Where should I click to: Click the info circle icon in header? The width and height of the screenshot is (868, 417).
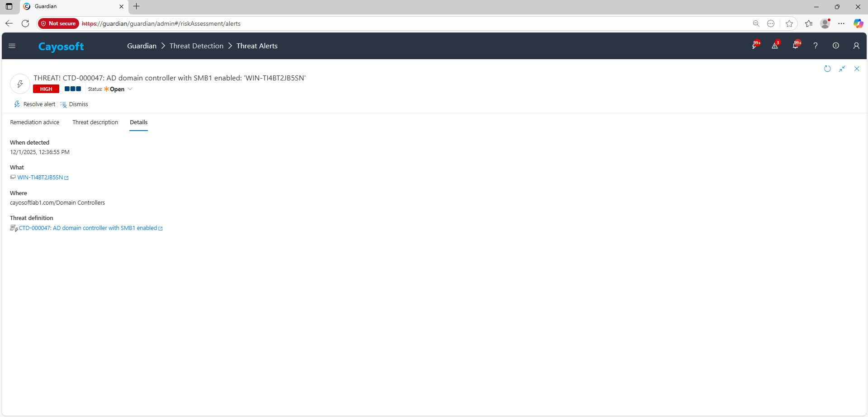[836, 46]
